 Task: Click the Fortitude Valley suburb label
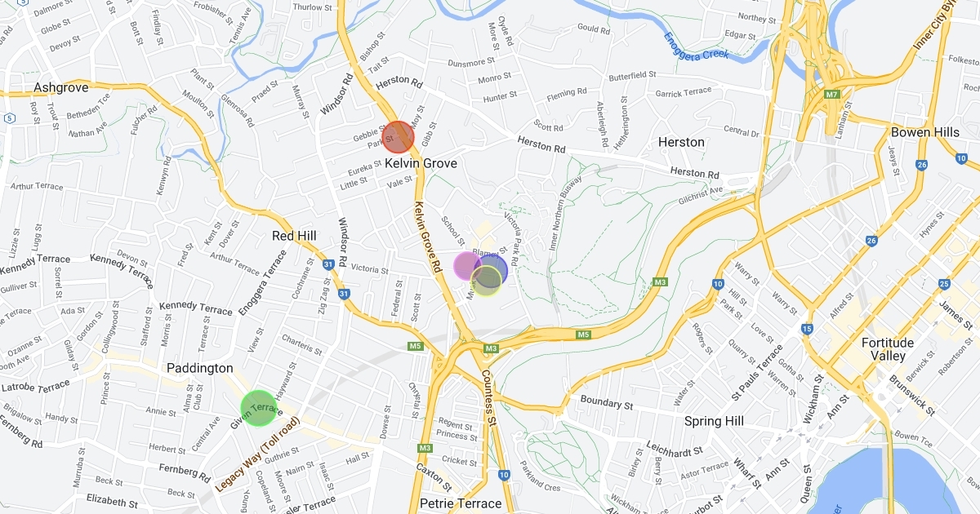coord(888,349)
